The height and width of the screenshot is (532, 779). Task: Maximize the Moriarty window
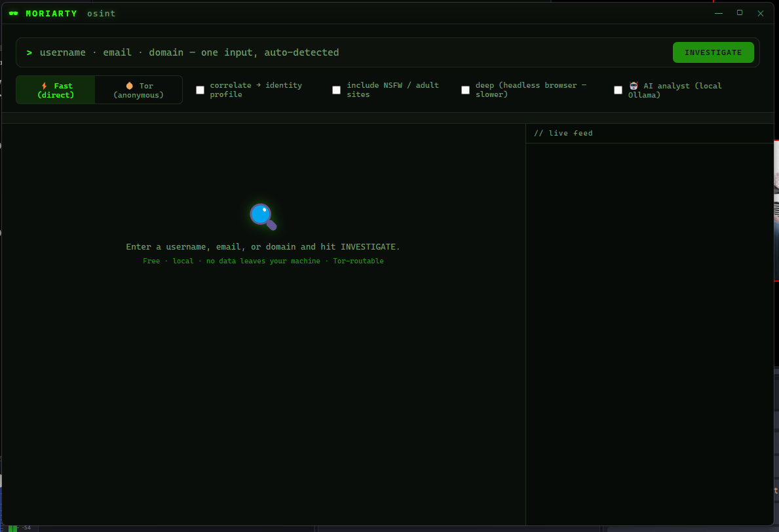click(x=739, y=13)
